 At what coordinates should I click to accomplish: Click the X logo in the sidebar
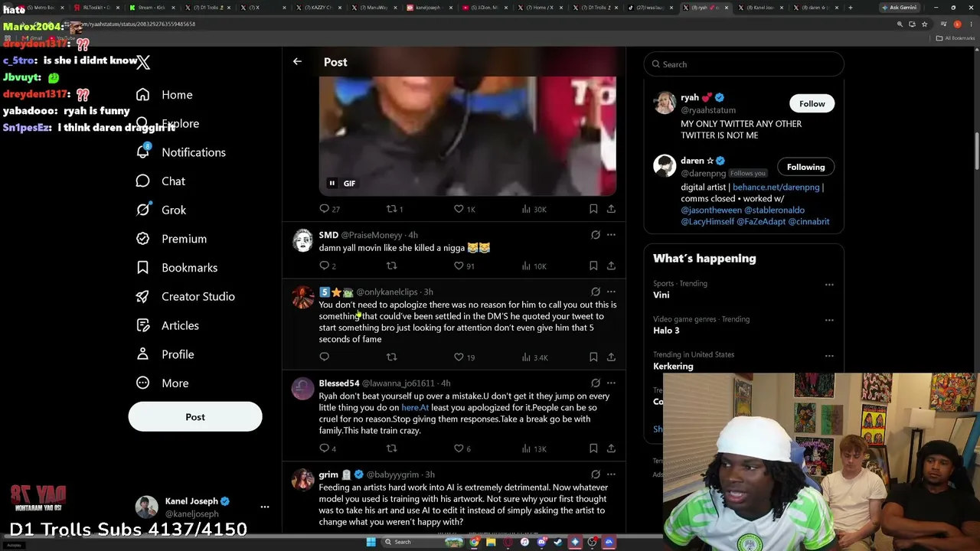tap(143, 62)
